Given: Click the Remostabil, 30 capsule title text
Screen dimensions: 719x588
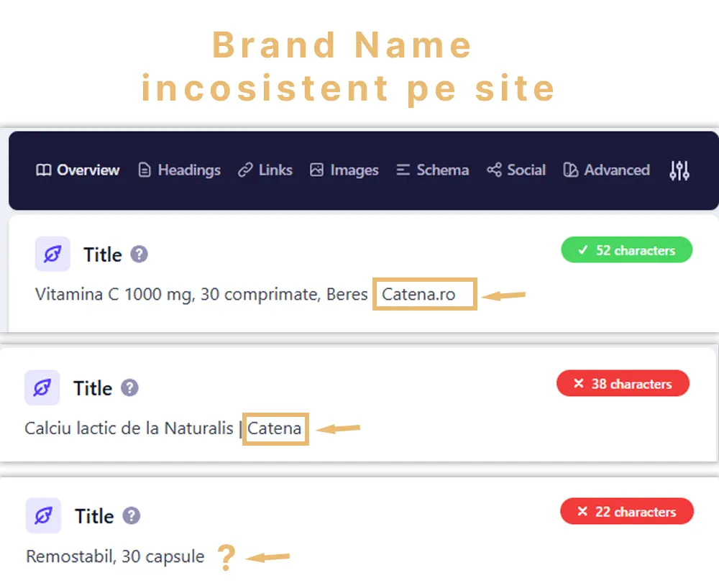Looking at the screenshot, I should pyautogui.click(x=115, y=556).
